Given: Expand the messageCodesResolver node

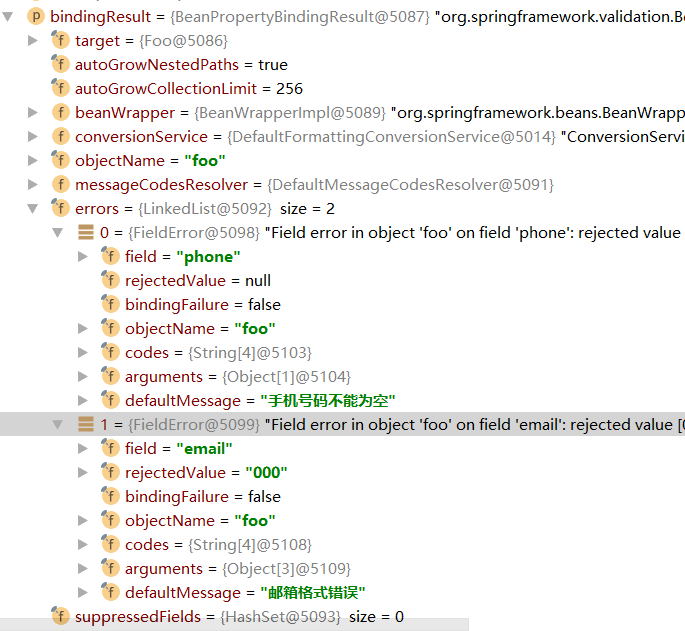Looking at the screenshot, I should 32,185.
